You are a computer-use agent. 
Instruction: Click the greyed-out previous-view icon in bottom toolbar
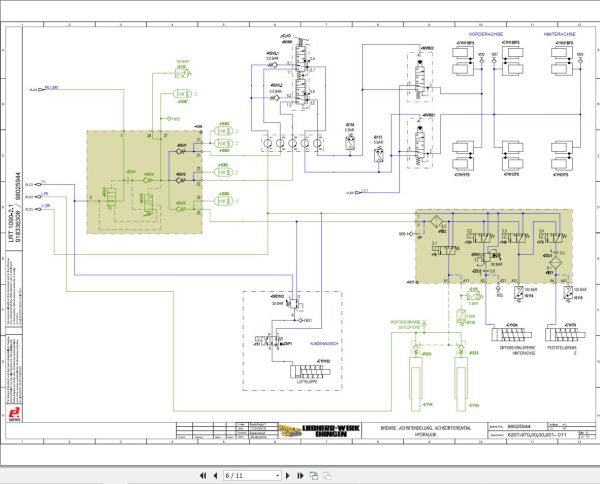pos(327,476)
